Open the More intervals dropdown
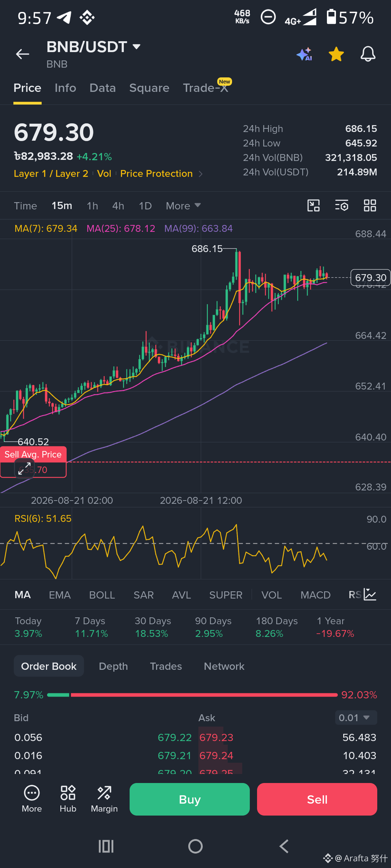391x868 pixels. [x=183, y=206]
